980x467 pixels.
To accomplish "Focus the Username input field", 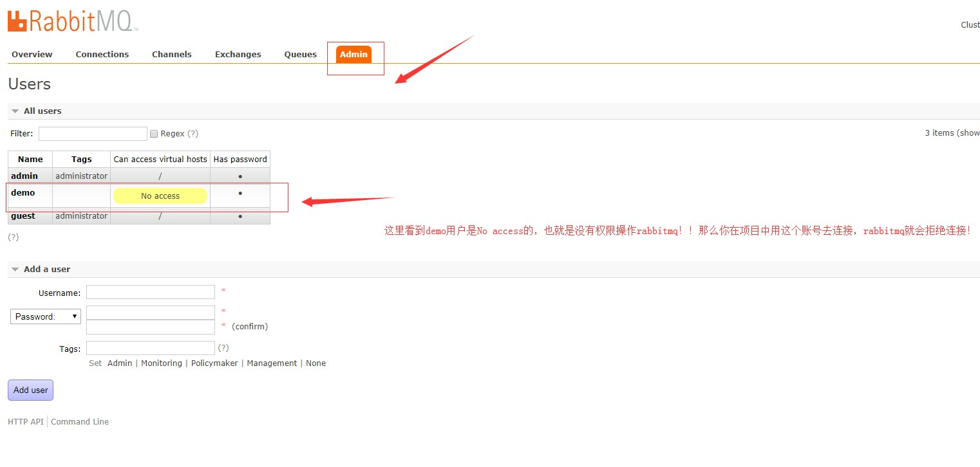I will coord(151,292).
